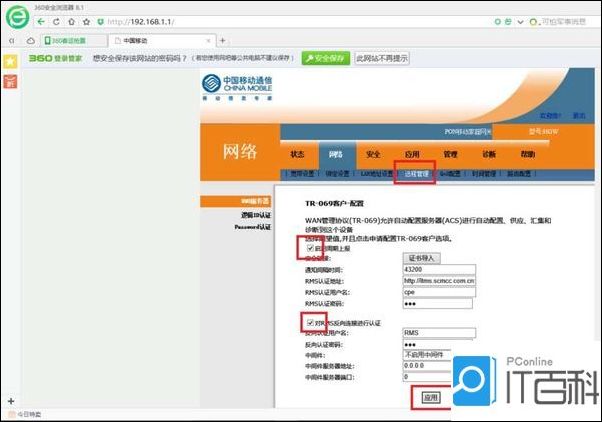Image resolution: width=602 pixels, height=422 pixels.
Task: Click the welcome link near top right
Action: [550, 116]
